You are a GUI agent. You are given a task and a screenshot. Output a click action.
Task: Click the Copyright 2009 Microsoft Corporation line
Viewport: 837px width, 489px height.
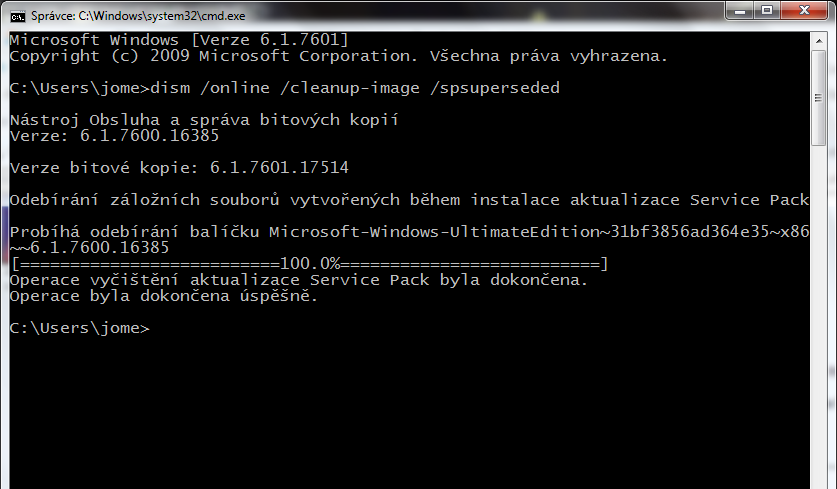pos(338,56)
